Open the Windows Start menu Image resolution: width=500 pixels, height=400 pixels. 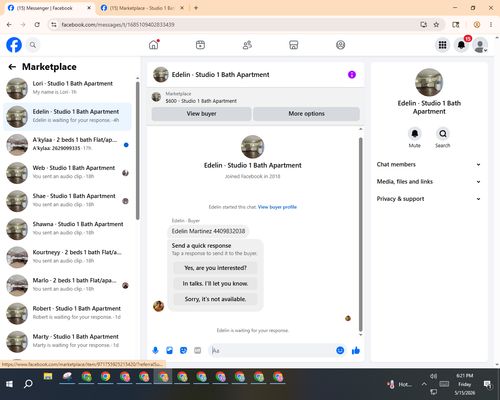9,384
